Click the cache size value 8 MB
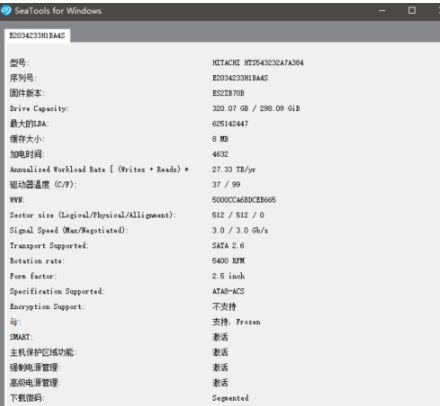Viewport: 440px width, 406px height. (220, 139)
